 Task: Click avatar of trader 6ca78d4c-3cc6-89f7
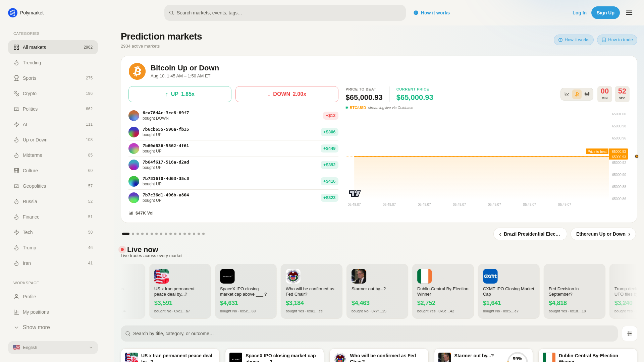(134, 116)
